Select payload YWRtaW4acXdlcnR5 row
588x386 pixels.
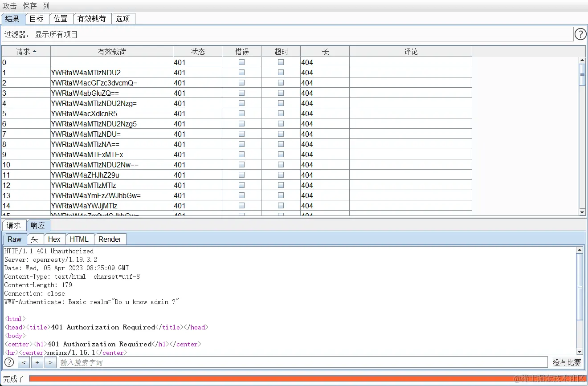pyautogui.click(x=237, y=114)
